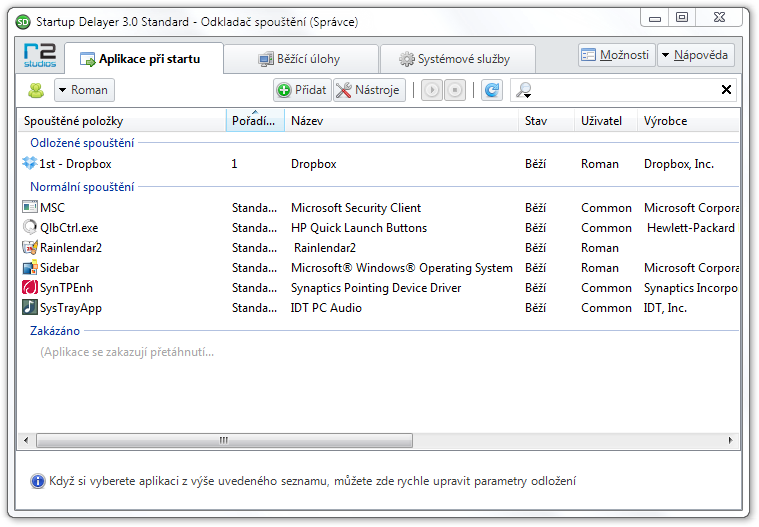
Task: Click the Systémové služby gear icon
Action: [407, 59]
